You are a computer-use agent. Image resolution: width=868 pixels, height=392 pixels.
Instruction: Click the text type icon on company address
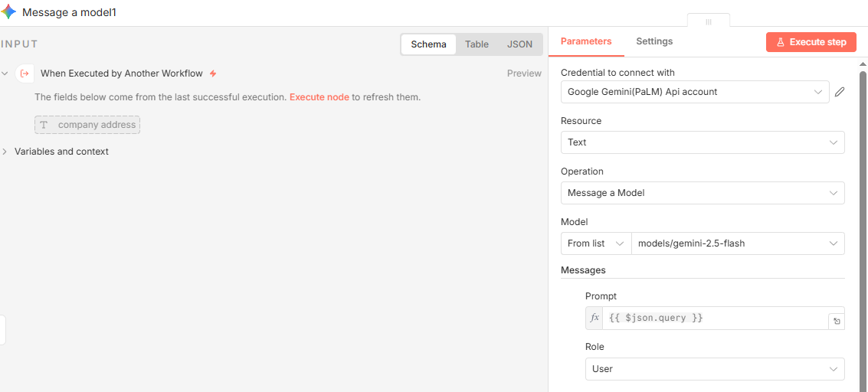tap(44, 125)
